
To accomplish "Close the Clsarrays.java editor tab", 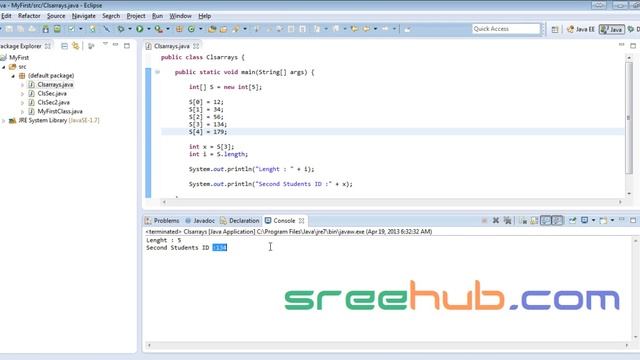I will tap(196, 46).
